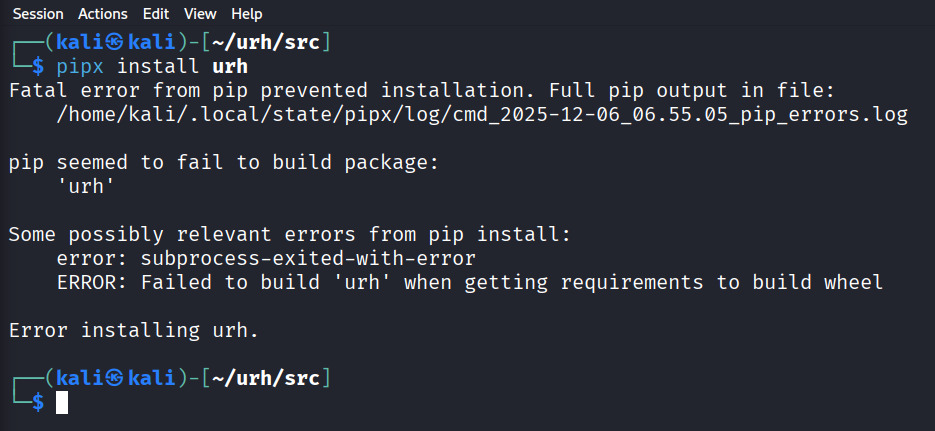Click the dollar sign before pipx command
Image resolution: width=935 pixels, height=431 pixels.
point(38,66)
